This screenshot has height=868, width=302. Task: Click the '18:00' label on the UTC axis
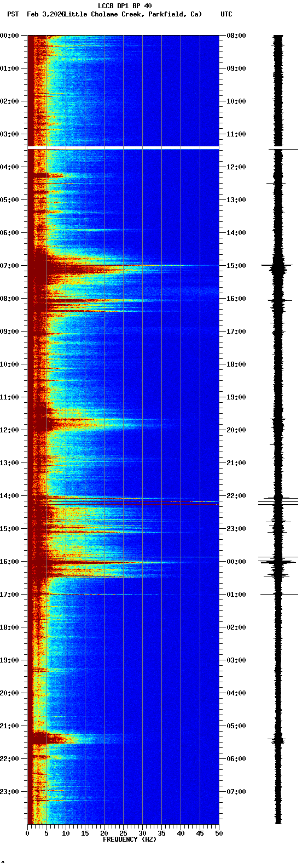pyautogui.click(x=236, y=364)
